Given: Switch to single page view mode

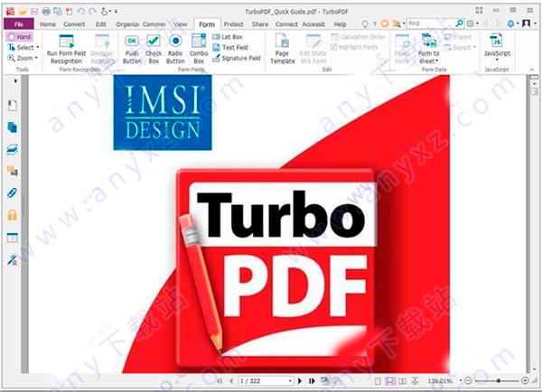Looking at the screenshot, I should pyautogui.click(x=378, y=381).
